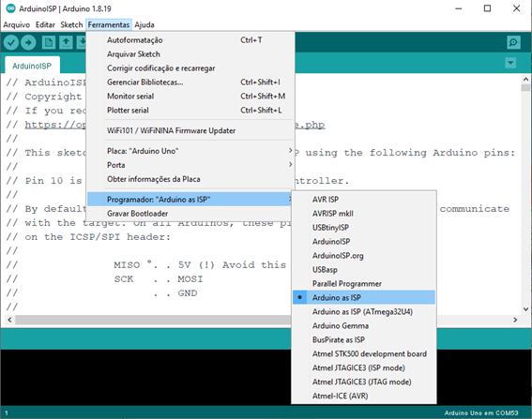Maximize the Arduino IDE window
This screenshot has width=532, height=419.
(x=487, y=8)
